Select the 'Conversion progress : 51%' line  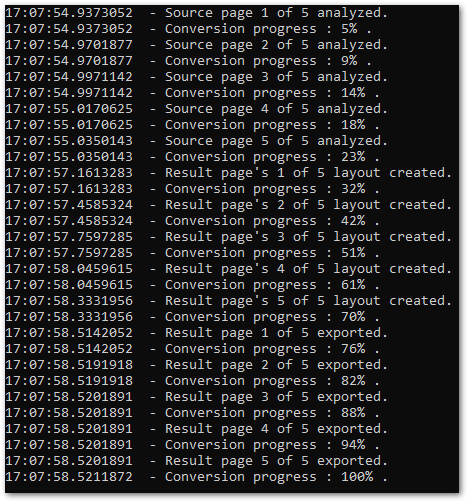pyautogui.click(x=192, y=253)
